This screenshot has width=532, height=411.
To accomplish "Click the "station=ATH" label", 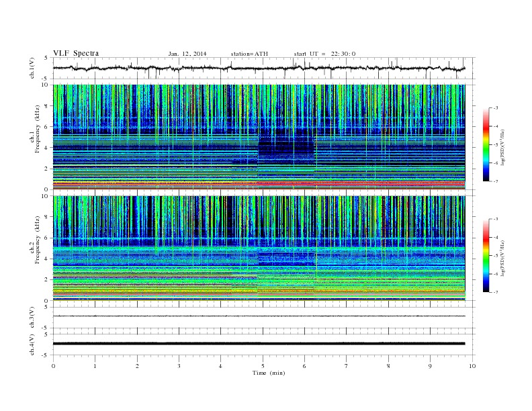I will pyautogui.click(x=249, y=54).
